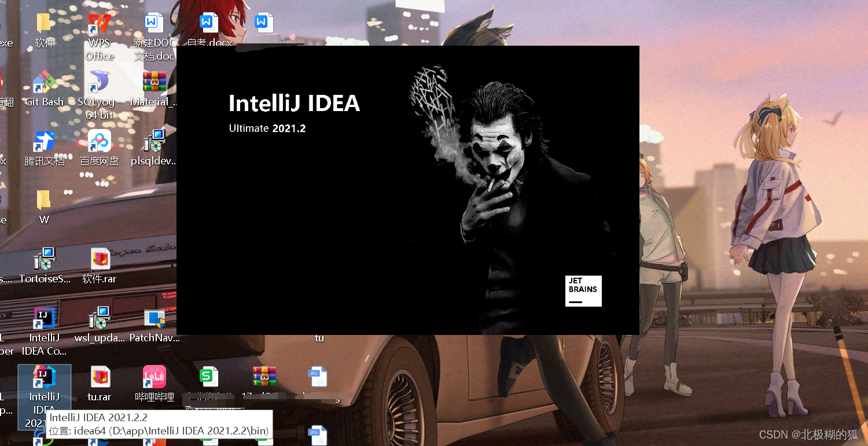Screen dimensions: 868x446
Task: Select the JPG file right of the WinRAR archive
Action: tap(318, 377)
